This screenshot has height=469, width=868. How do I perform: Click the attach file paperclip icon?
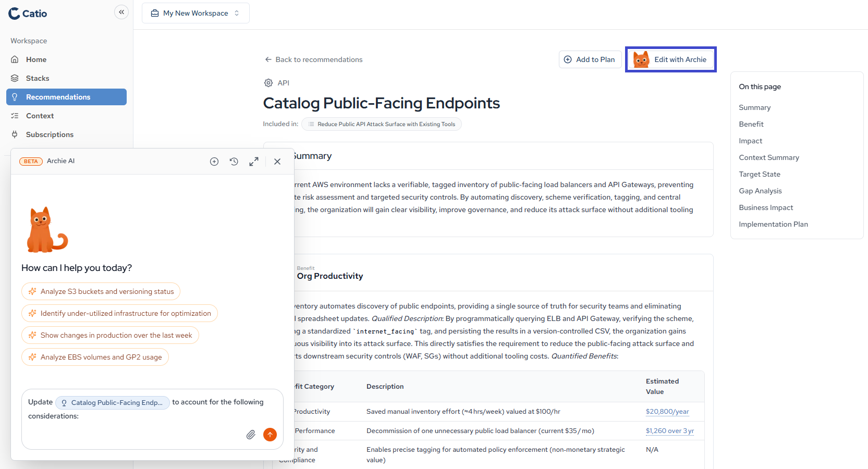(251, 435)
